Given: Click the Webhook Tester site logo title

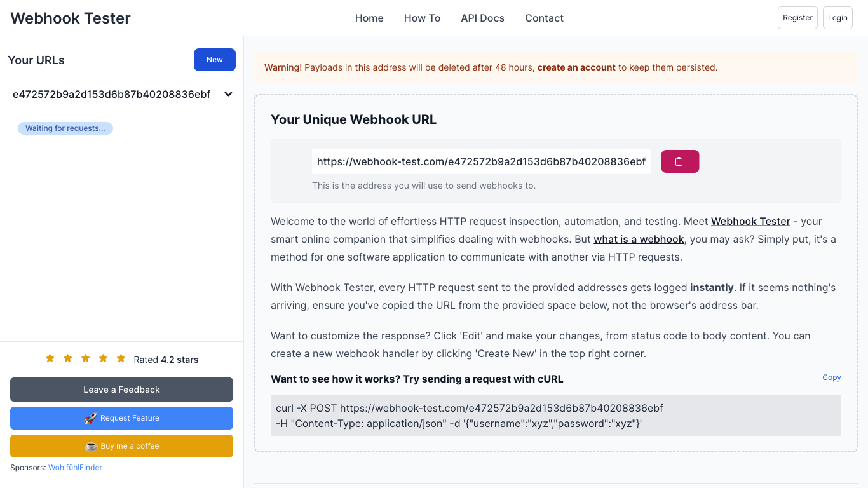Looking at the screenshot, I should pyautogui.click(x=71, y=18).
